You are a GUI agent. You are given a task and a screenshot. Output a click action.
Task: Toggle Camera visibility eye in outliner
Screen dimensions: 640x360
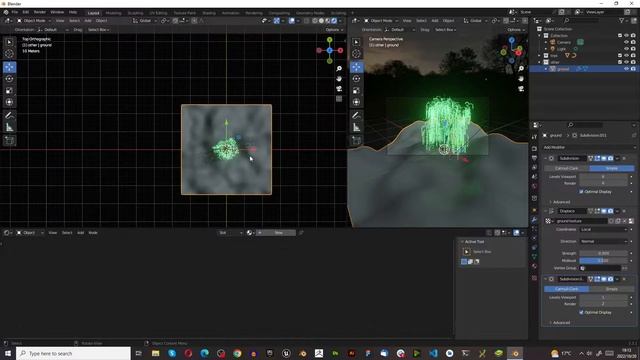click(x=626, y=42)
